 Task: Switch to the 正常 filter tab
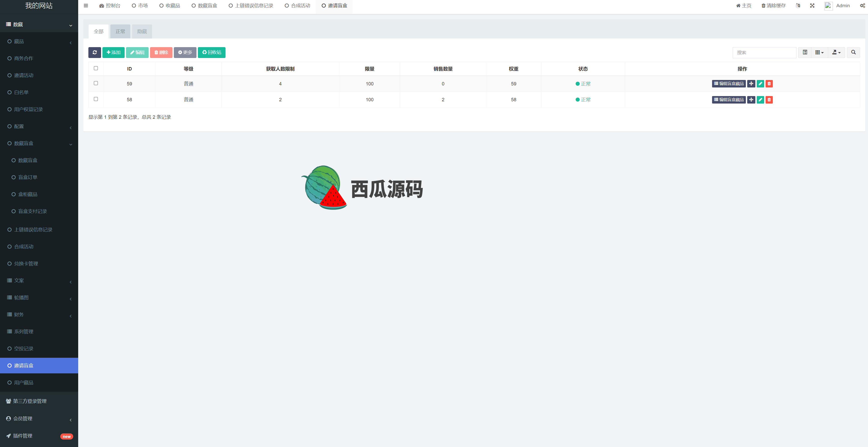coord(120,32)
